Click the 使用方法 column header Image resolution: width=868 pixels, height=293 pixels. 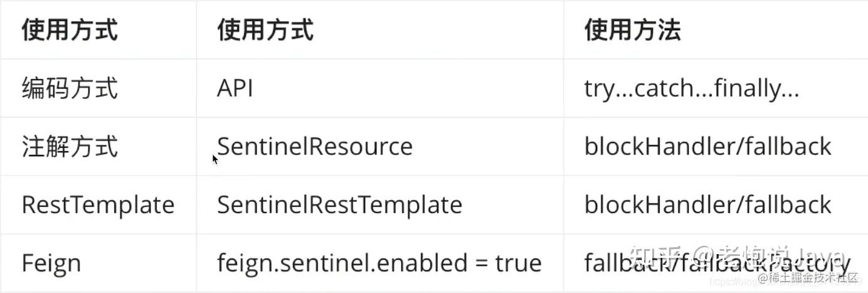[x=632, y=30]
